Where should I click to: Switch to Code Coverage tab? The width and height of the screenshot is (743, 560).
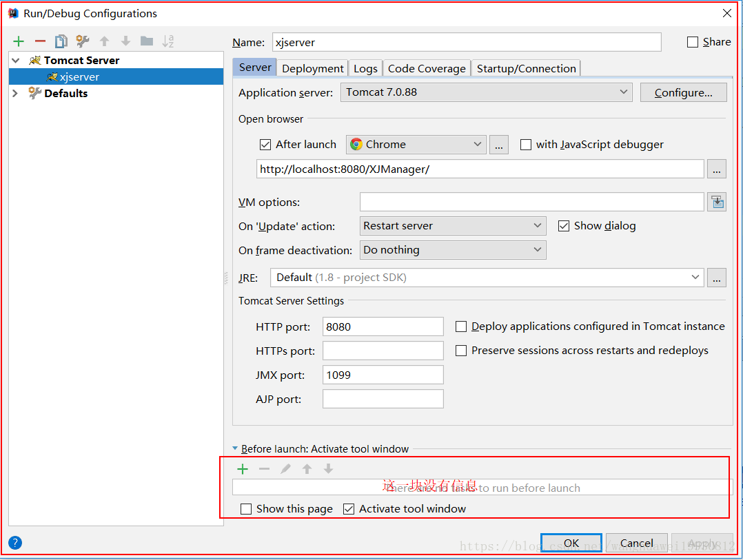click(x=427, y=69)
